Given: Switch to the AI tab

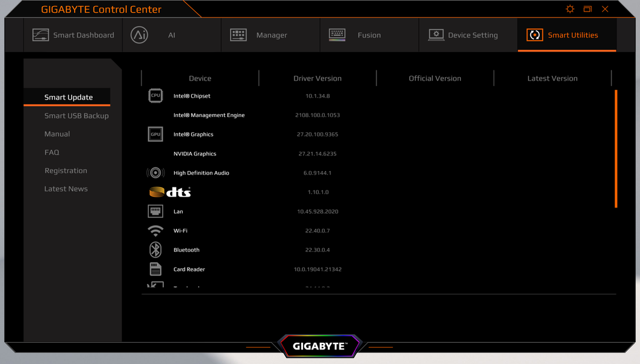Looking at the screenshot, I should point(172,35).
